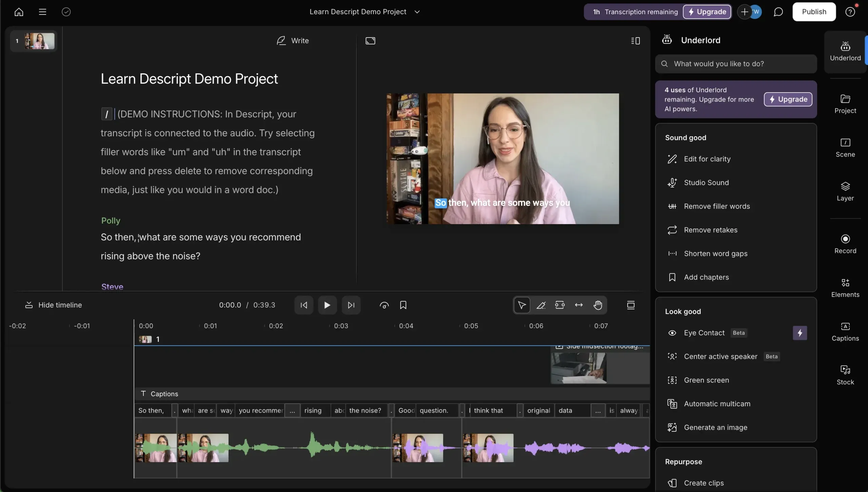Image resolution: width=868 pixels, height=492 pixels.
Task: Click the sync status checkmark icon
Action: [66, 12]
